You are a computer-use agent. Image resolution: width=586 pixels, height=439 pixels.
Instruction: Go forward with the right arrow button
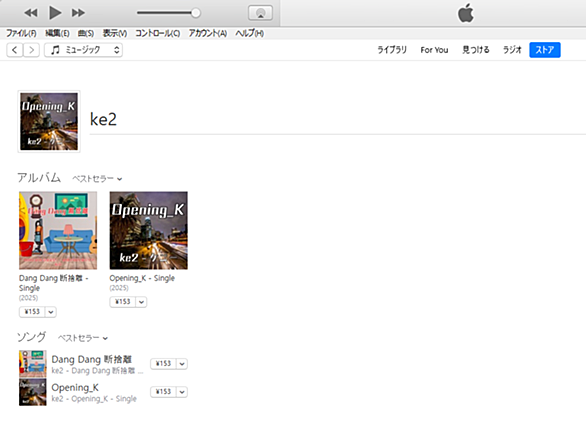pyautogui.click(x=31, y=50)
